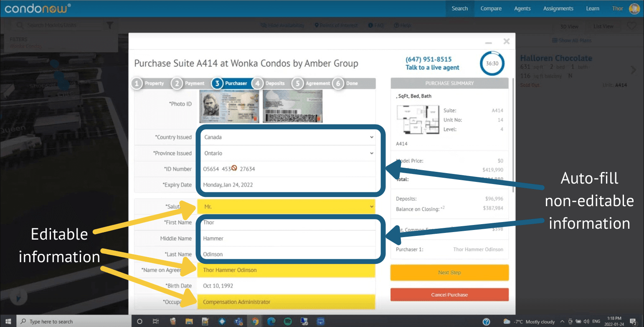Viewport: 644px width, 327px height.
Task: Open the Agents menu item
Action: [522, 8]
